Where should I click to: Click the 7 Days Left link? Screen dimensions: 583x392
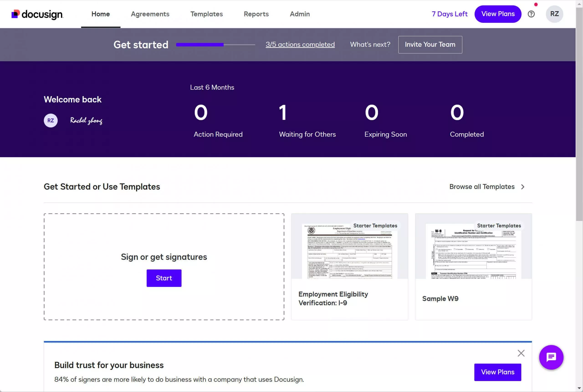449,14
